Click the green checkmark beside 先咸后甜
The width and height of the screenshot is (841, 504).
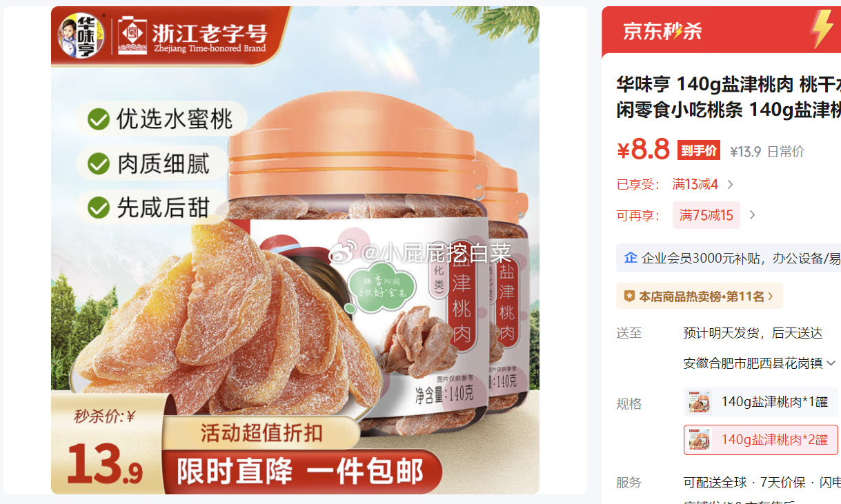[99, 207]
